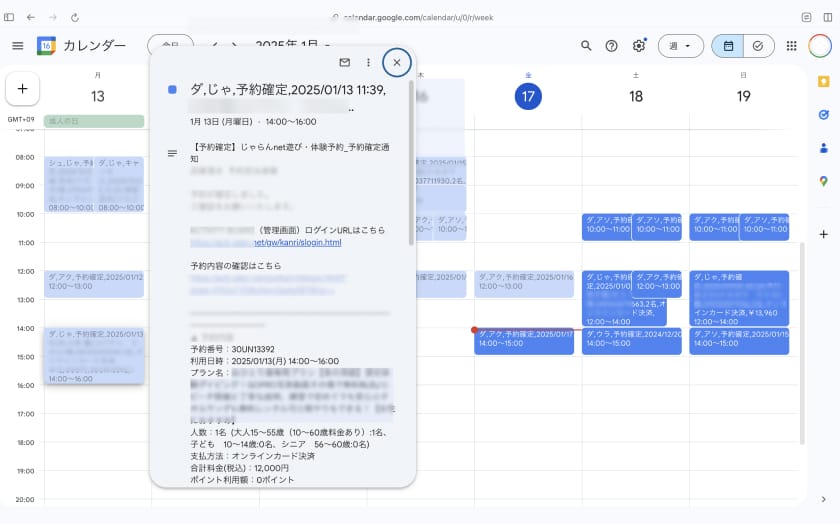Open event options three-dot menu
This screenshot has height=524, width=840.
369,62
